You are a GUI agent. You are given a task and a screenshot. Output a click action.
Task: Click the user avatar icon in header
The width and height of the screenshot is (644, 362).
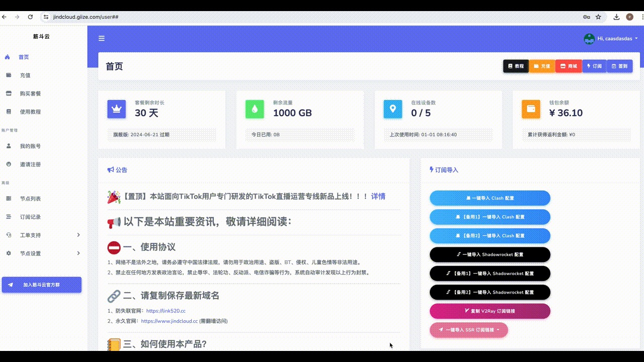click(x=589, y=39)
